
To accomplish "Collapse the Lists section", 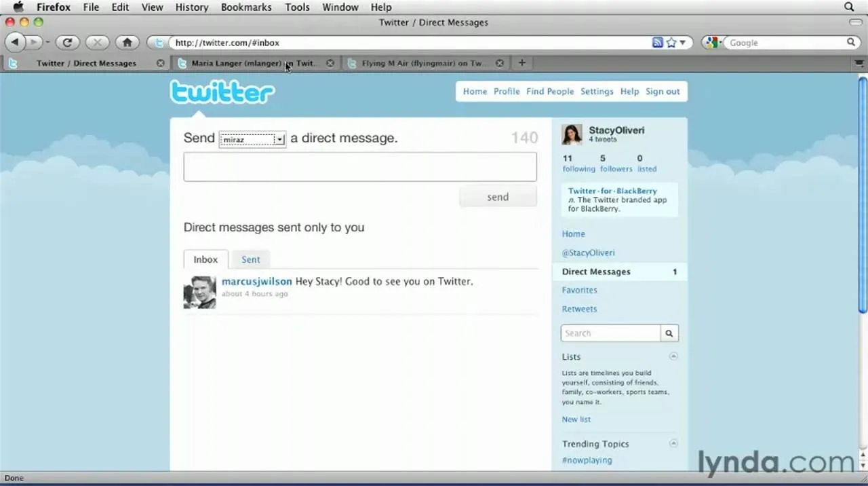I will point(673,356).
